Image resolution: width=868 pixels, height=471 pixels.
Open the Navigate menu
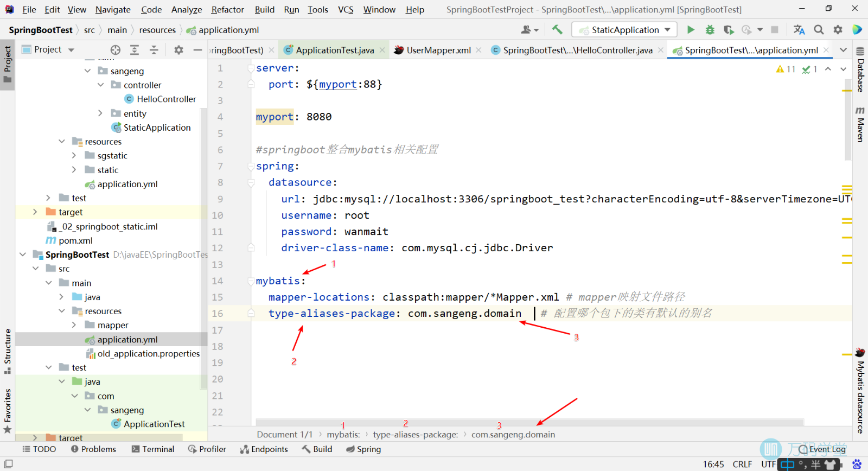[113, 9]
